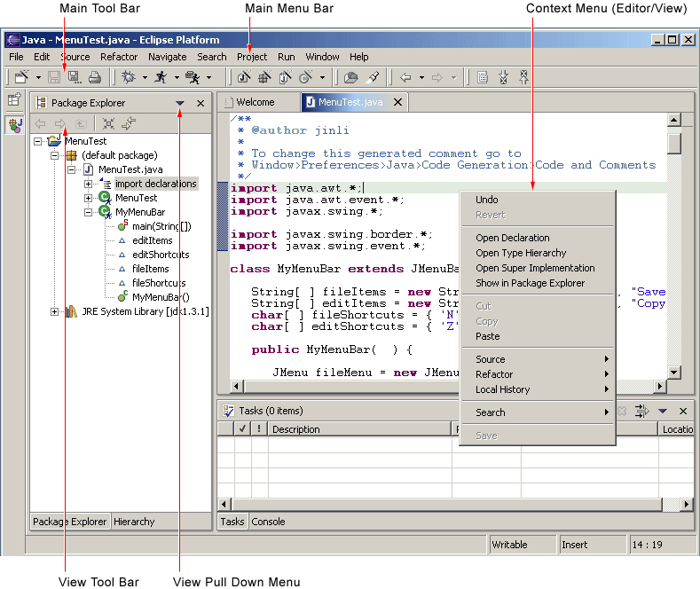The image size is (700, 589).
Task: Toggle Link with Editor in Package Explorer
Action: tap(129, 123)
